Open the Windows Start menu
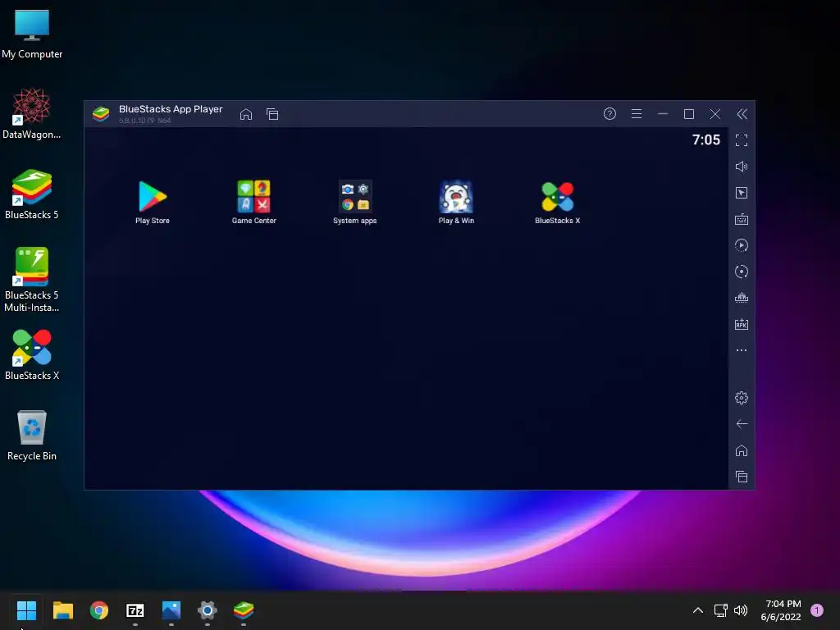The image size is (840, 630). (x=26, y=610)
